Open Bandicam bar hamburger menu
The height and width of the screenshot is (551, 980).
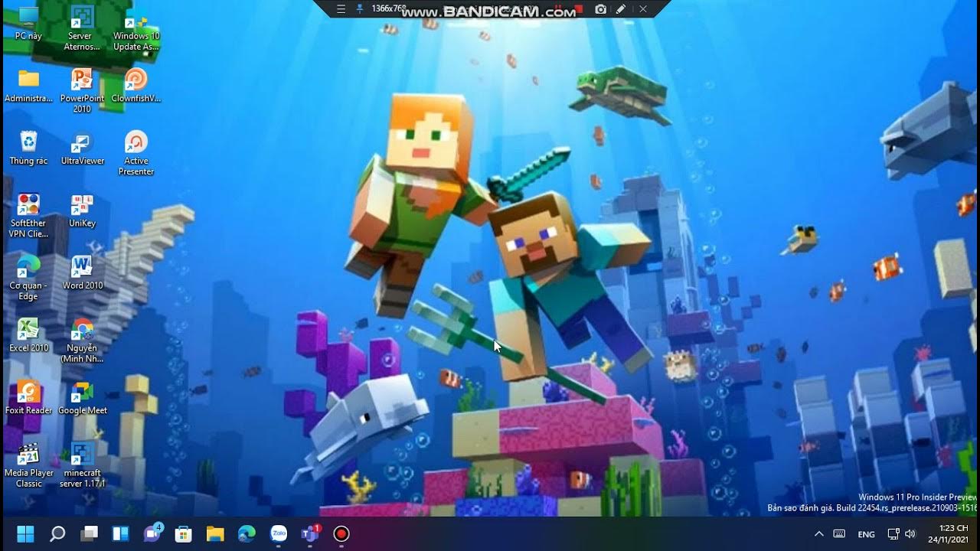click(x=341, y=9)
